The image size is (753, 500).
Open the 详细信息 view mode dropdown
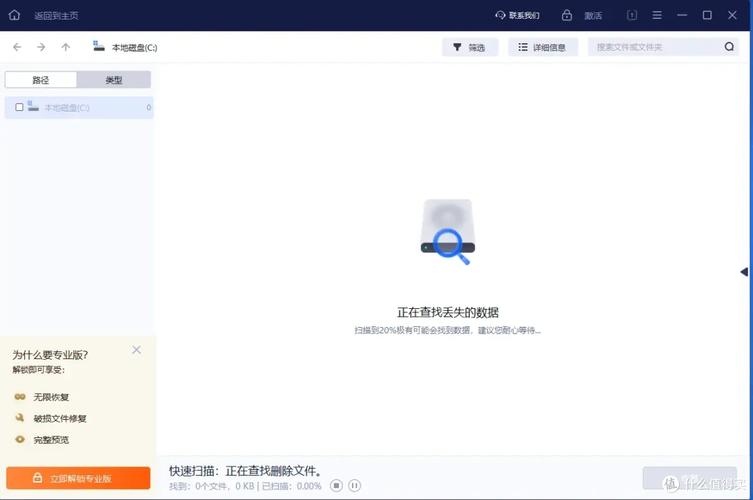(x=543, y=47)
